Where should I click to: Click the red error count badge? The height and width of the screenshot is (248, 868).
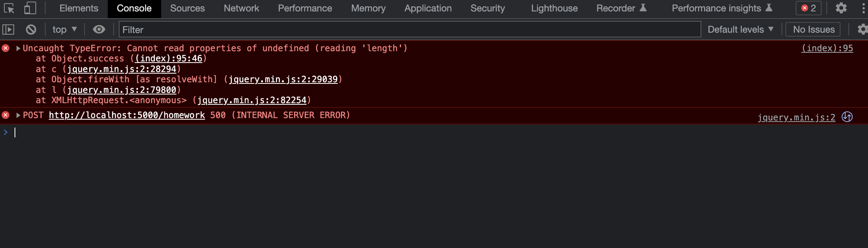pyautogui.click(x=809, y=8)
